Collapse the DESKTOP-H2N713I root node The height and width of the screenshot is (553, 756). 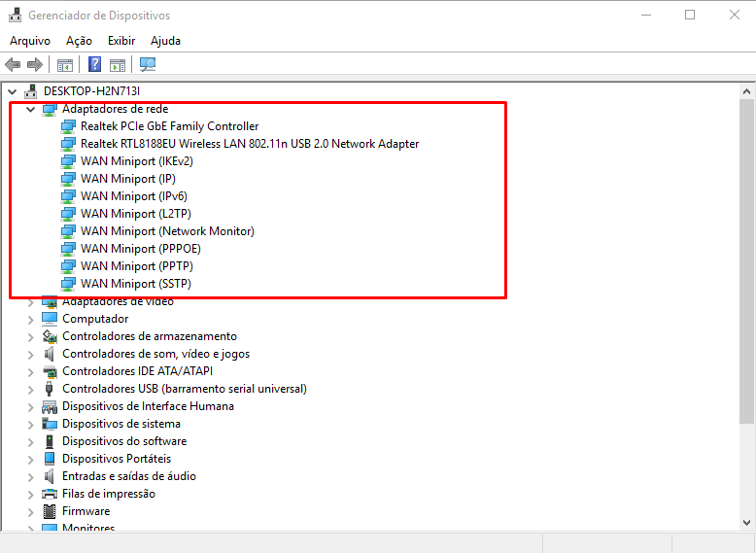pos(13,91)
